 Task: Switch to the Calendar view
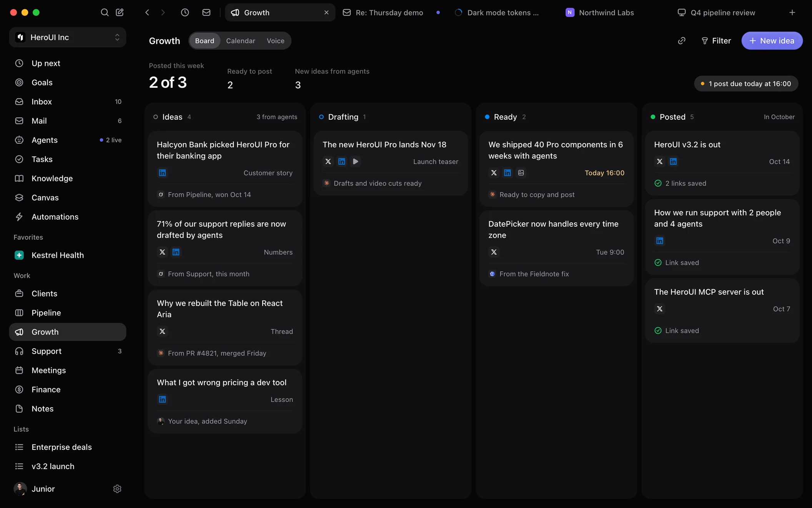coord(241,41)
